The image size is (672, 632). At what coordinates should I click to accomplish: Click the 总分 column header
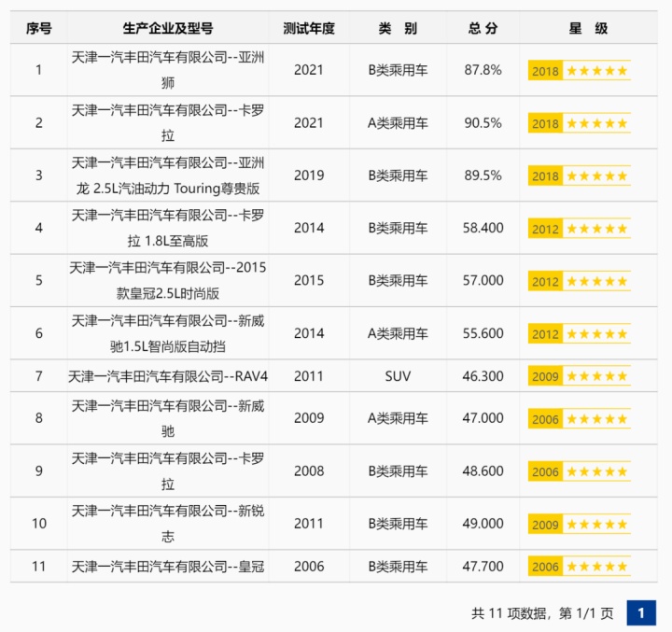tap(483, 28)
